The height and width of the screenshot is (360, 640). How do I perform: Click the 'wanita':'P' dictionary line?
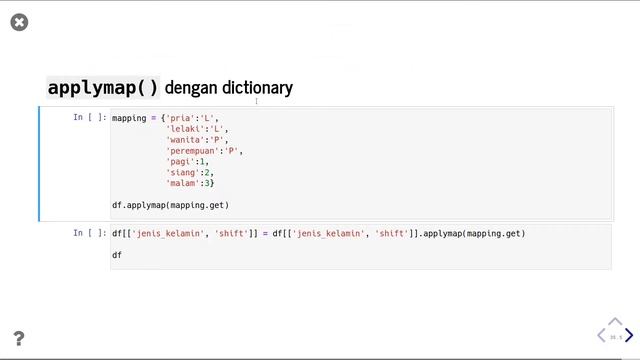point(197,140)
